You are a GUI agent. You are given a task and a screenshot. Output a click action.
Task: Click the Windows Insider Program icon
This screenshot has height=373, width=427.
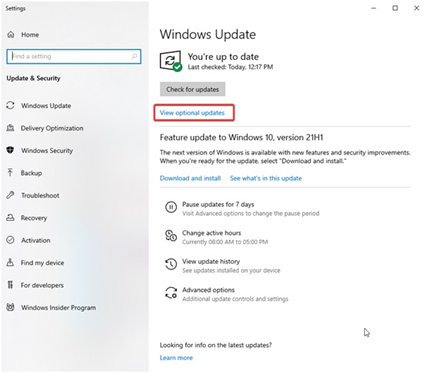(x=10, y=307)
